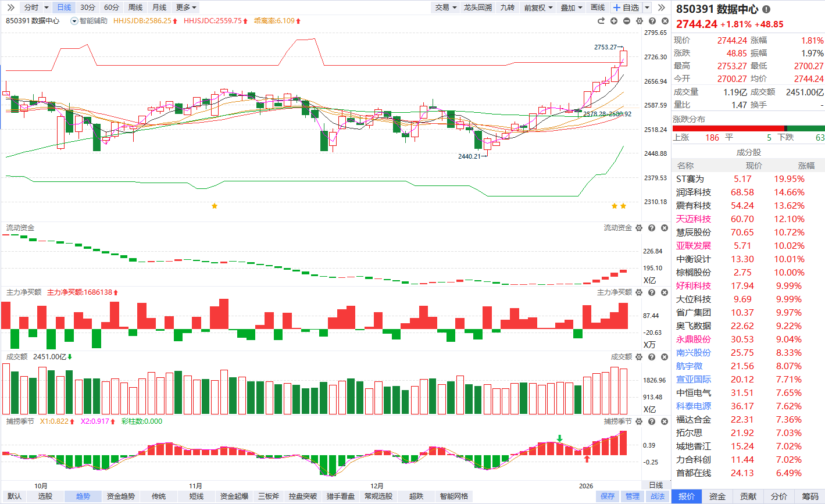This screenshot has height=504, width=825.
Task: Open main chart indicator settings gear
Action: [639, 21]
